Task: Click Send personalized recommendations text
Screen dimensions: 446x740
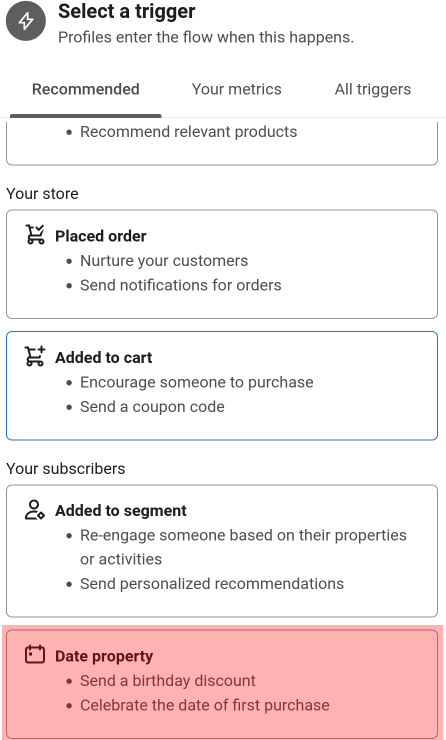Action: (212, 583)
